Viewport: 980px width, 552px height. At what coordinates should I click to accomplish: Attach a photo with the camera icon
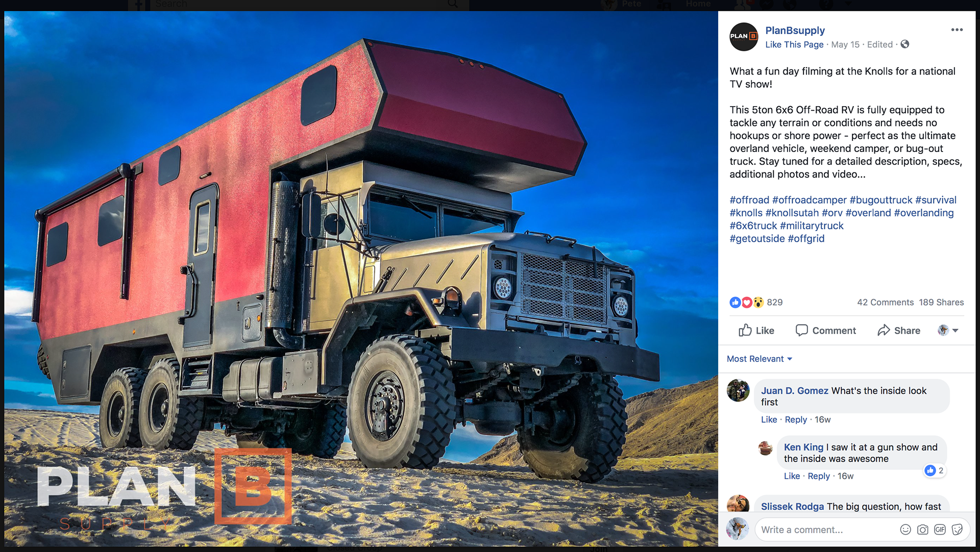pos(923,530)
